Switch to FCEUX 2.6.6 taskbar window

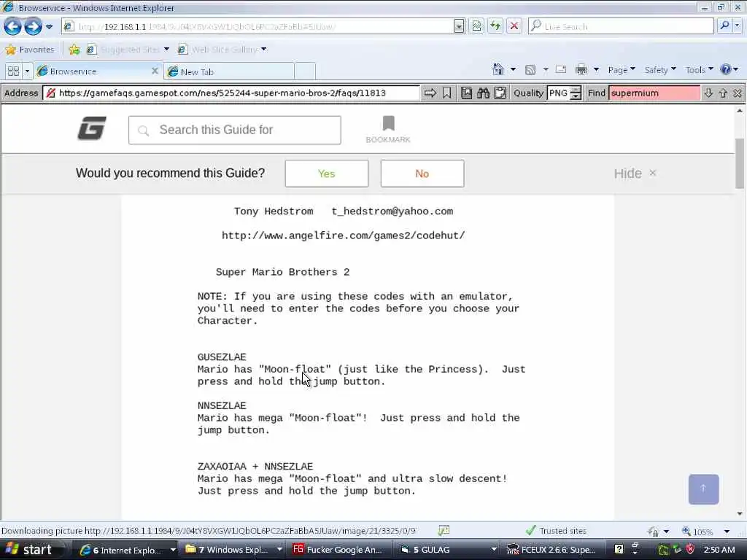[553, 550]
